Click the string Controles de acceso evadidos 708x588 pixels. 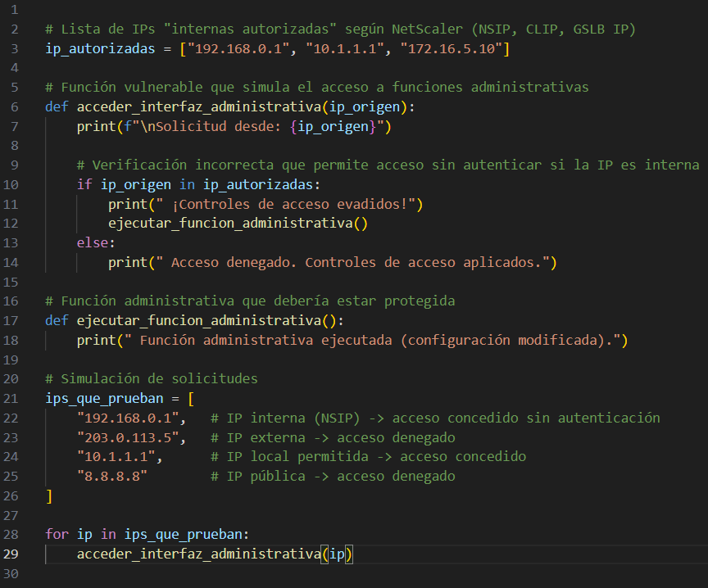pyautogui.click(x=285, y=204)
